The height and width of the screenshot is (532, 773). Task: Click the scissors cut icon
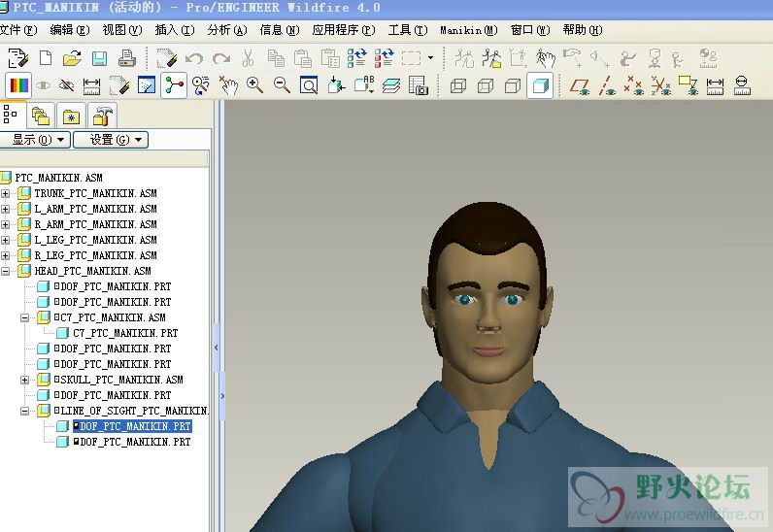point(248,58)
